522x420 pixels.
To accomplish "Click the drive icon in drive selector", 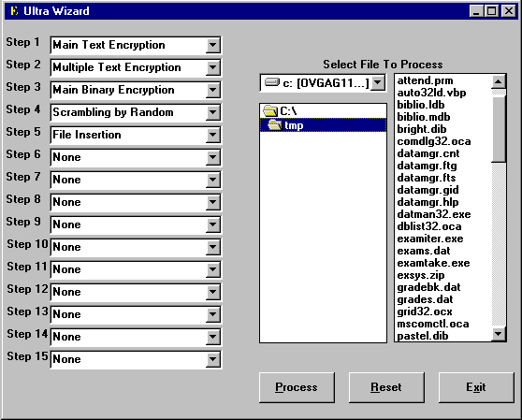I will point(272,82).
